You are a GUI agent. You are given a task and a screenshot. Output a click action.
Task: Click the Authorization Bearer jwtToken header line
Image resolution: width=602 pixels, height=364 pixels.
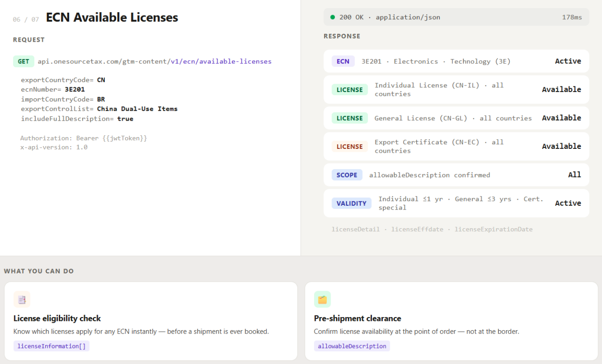pos(84,138)
